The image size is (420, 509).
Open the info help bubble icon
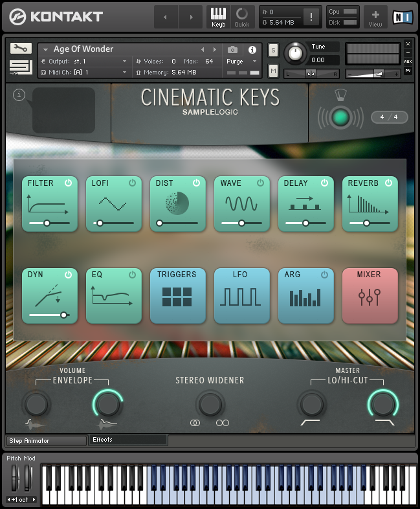(x=19, y=95)
